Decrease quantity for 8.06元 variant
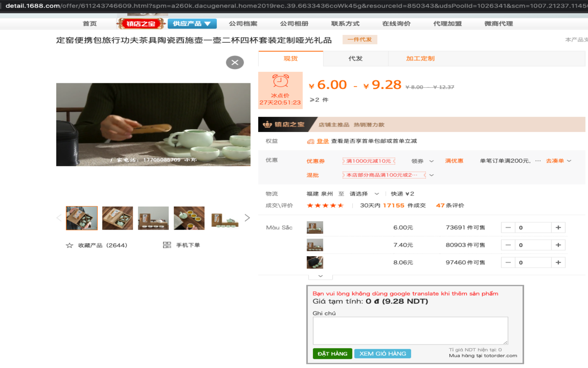Screen dimensions: 588x368 pos(508,263)
